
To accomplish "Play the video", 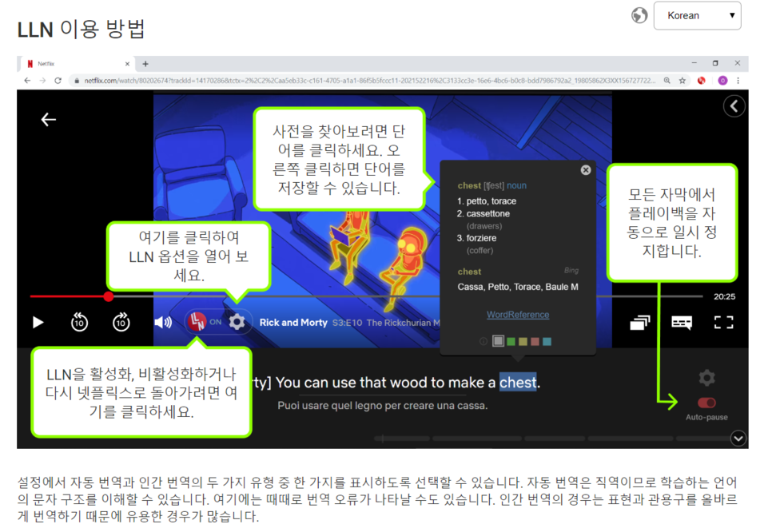I will pos(38,323).
